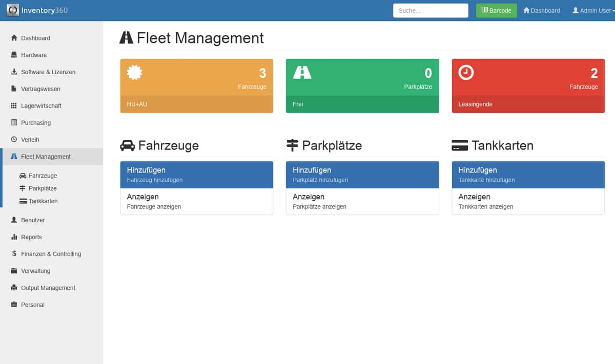Click the green Barcode button

click(496, 10)
